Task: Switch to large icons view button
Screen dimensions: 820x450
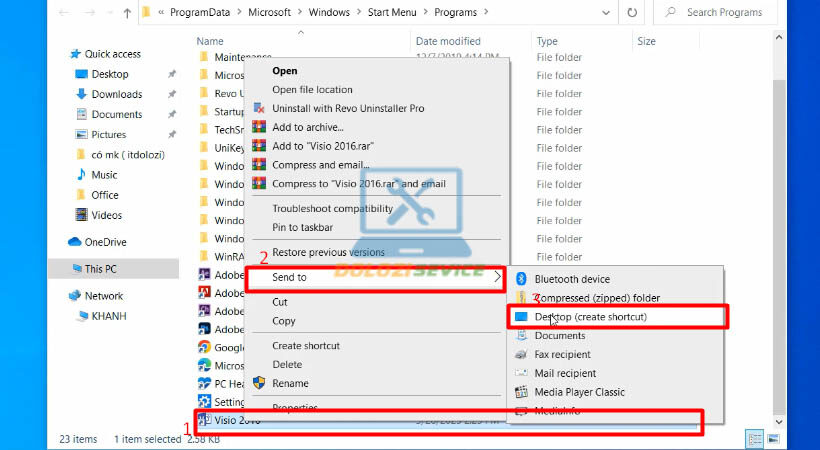Action: (774, 438)
